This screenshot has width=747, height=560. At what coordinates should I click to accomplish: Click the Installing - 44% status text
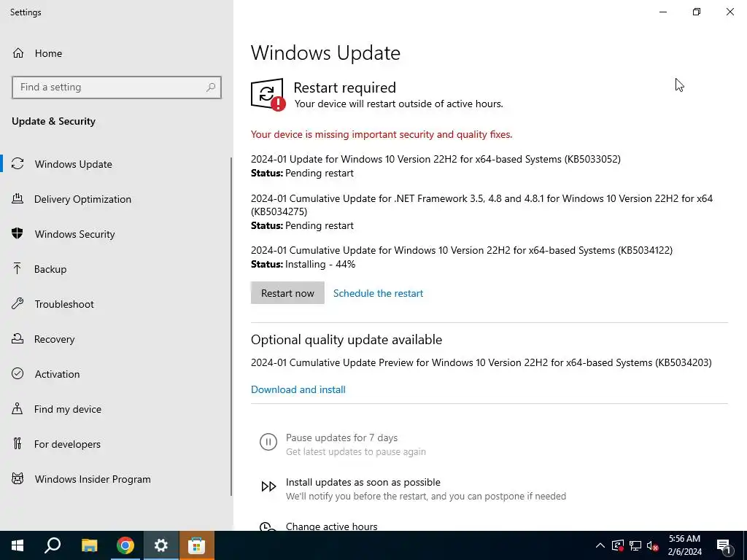tap(320, 264)
